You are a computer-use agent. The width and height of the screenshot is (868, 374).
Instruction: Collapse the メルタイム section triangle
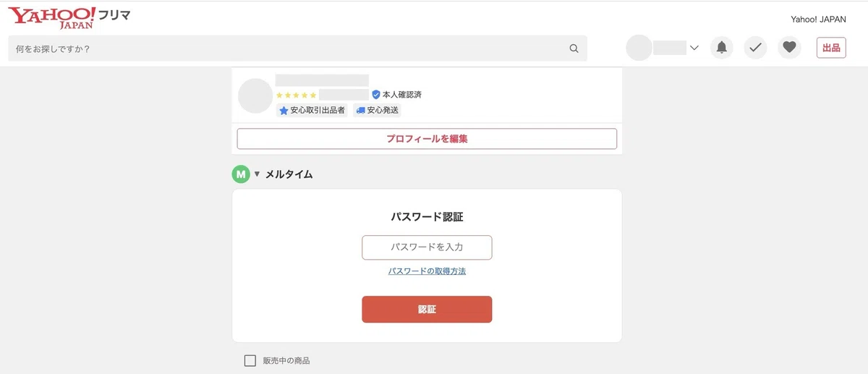tap(257, 174)
